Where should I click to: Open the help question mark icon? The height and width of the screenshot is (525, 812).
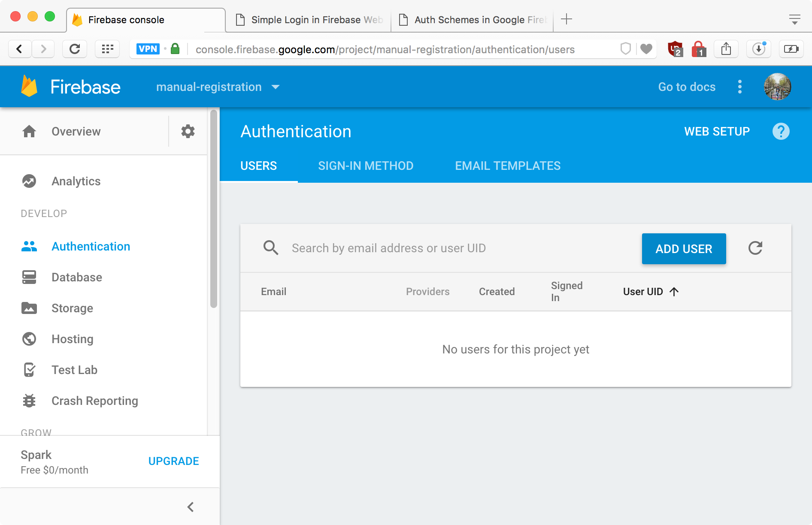tap(781, 131)
